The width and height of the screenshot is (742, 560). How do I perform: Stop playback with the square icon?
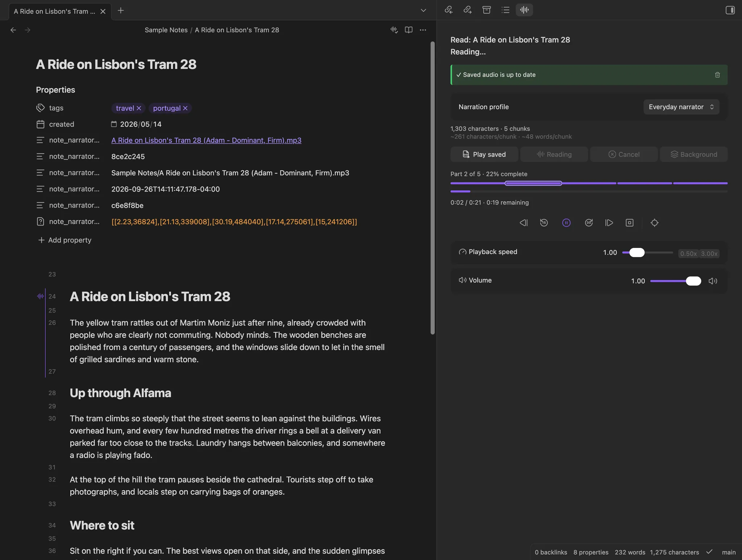[630, 223]
